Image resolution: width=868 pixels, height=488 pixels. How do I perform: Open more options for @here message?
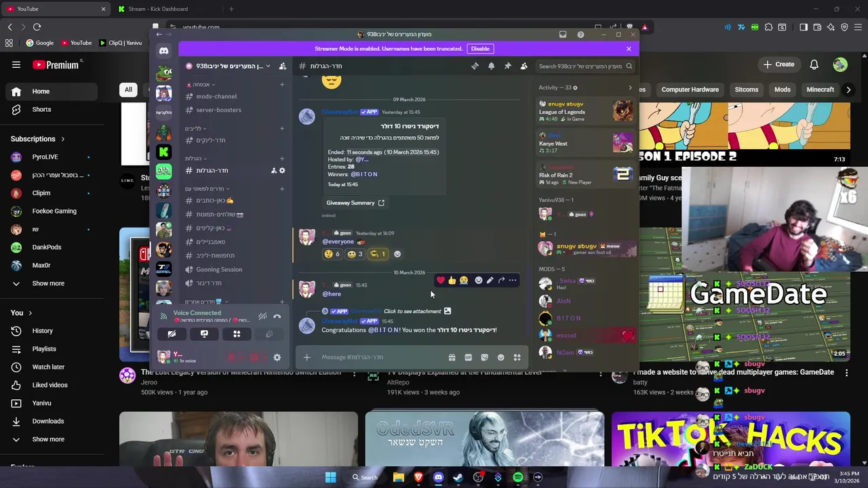tap(513, 280)
